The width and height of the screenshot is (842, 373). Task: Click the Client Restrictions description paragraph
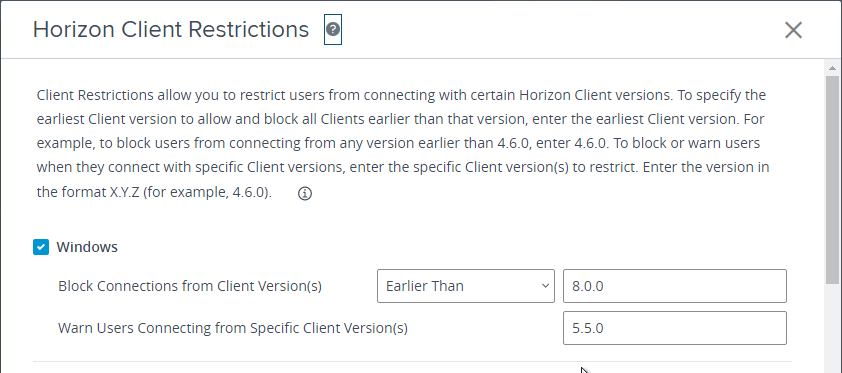tap(403, 144)
